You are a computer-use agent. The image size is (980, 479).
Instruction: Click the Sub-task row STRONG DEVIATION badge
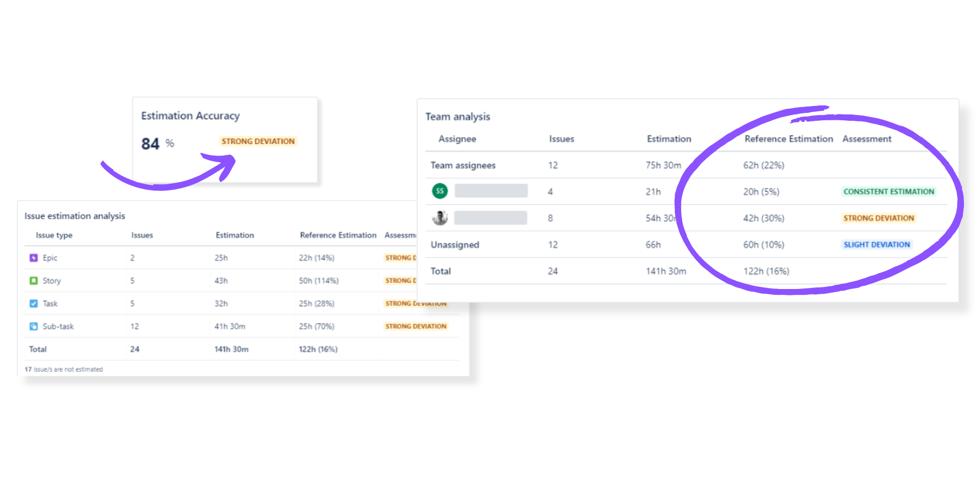pos(415,327)
